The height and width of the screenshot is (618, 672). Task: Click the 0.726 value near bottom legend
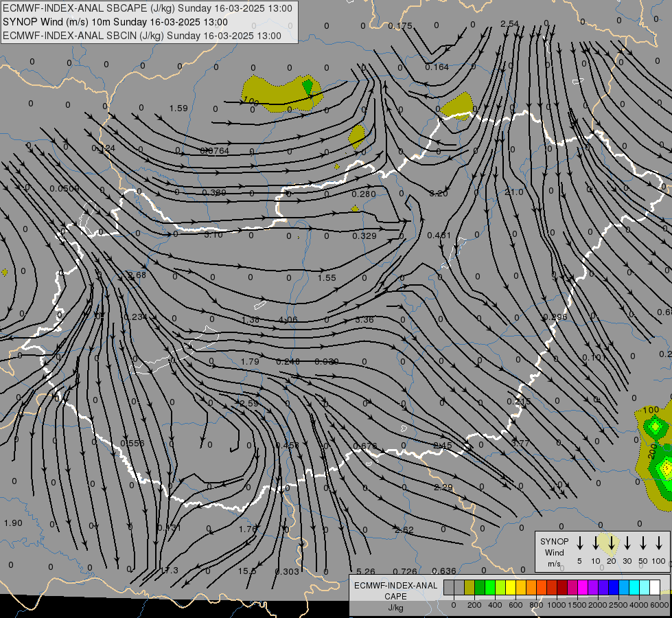pos(404,571)
